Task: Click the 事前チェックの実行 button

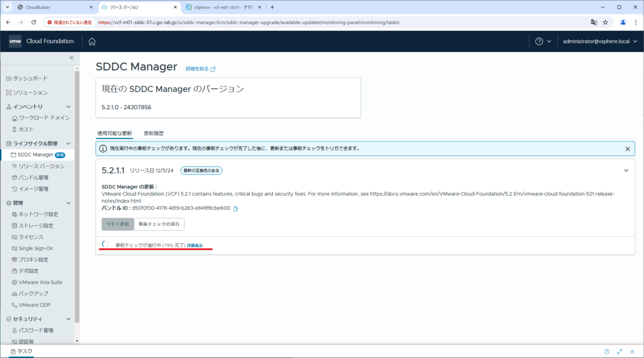Action: pyautogui.click(x=159, y=224)
